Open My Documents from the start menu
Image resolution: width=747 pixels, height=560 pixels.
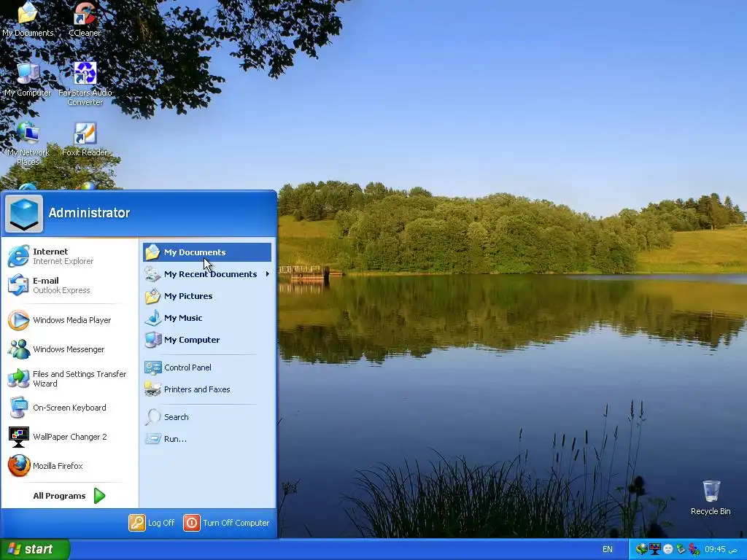pos(206,252)
